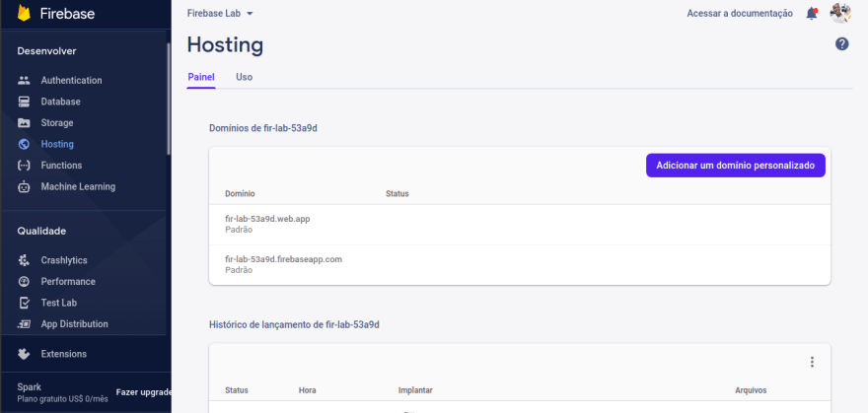The width and height of the screenshot is (868, 413).
Task: Click the Firebase flame logo
Action: (x=24, y=13)
